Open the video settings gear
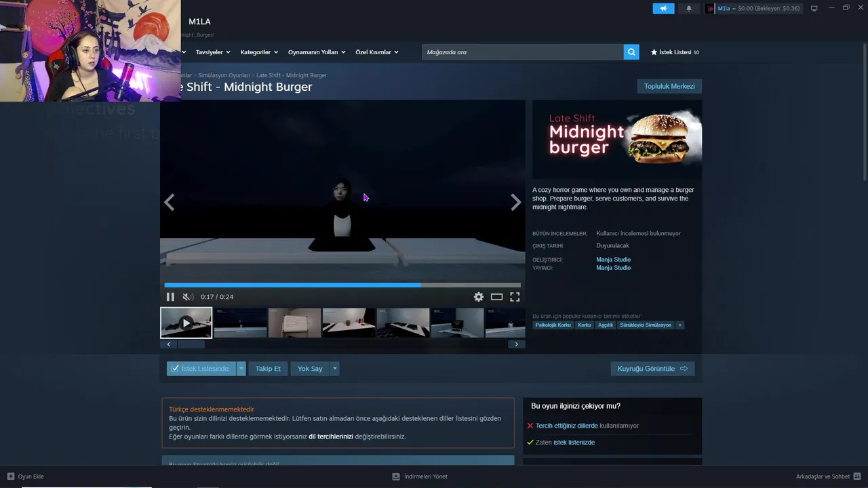 (479, 297)
